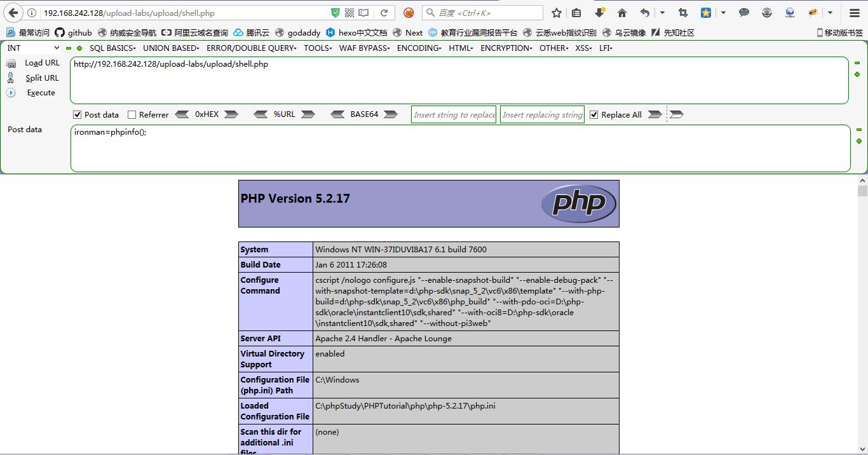Screen dimensions: 868x455
Task: Enable the Referrer checkbox
Action: point(132,115)
